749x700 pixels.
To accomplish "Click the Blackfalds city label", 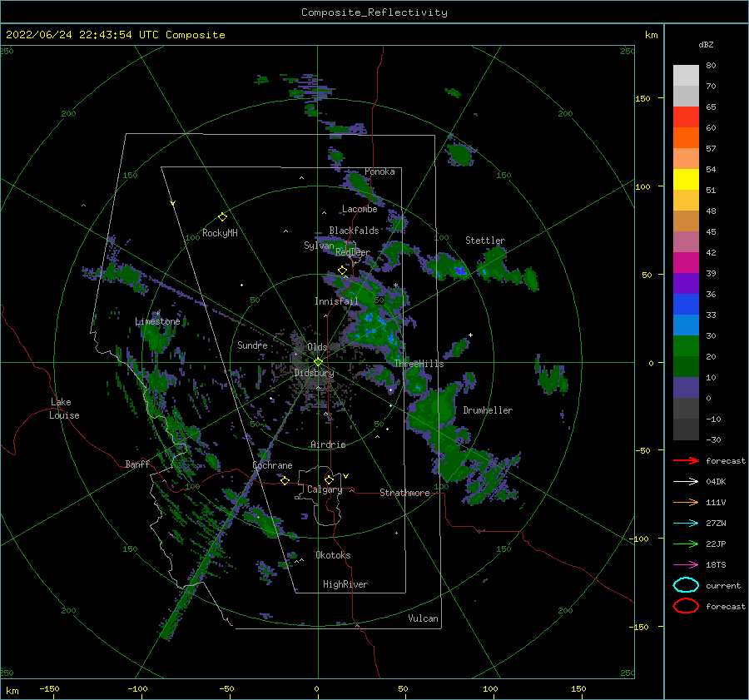I will click(354, 231).
